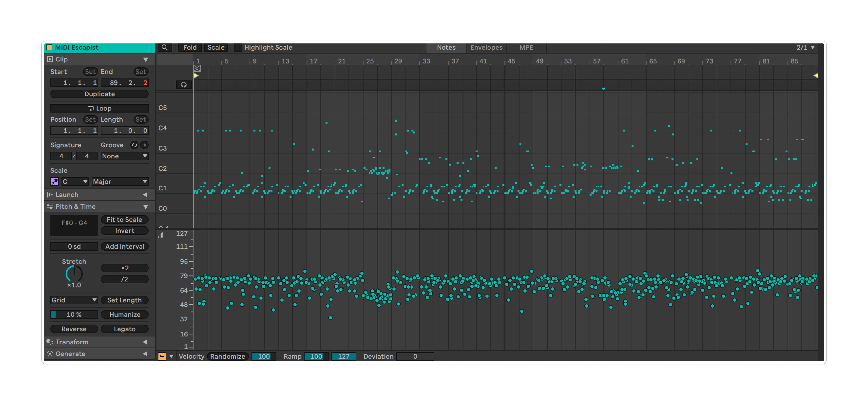Image resolution: width=868 pixels, height=406 pixels.
Task: Click the Transform panel icon
Action: (50, 342)
